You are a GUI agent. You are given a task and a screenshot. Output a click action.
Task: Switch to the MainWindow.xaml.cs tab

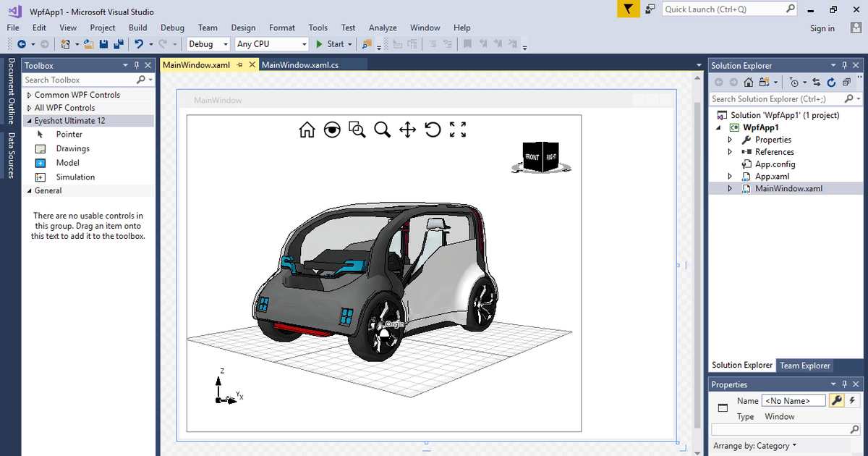coord(299,64)
